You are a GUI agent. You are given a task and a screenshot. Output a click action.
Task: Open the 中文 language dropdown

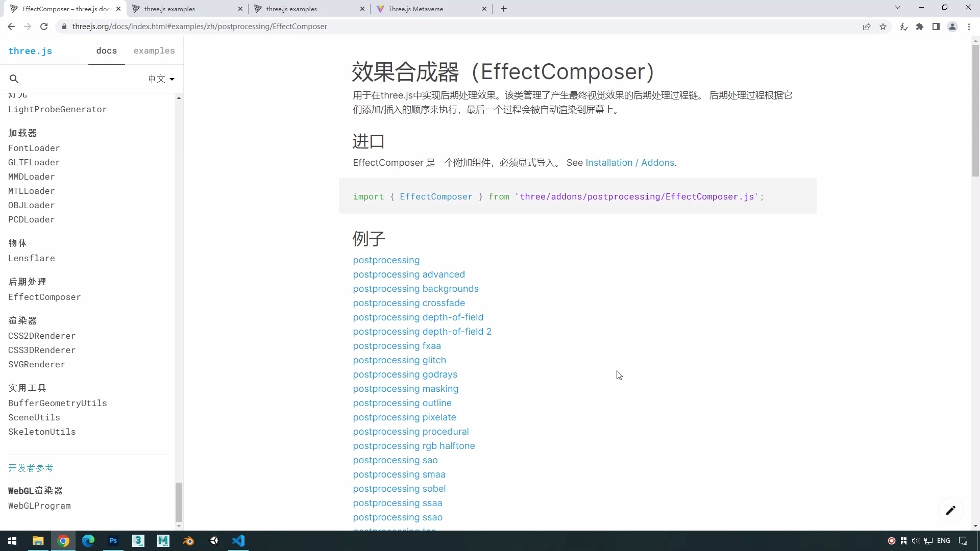(x=161, y=79)
